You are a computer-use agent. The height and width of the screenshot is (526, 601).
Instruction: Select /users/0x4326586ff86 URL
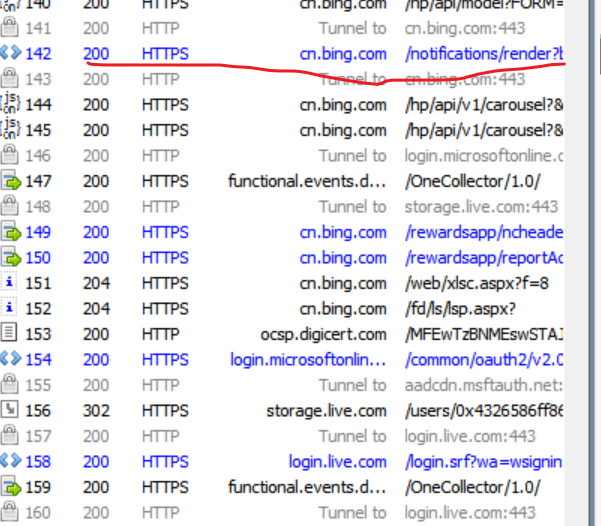click(484, 411)
